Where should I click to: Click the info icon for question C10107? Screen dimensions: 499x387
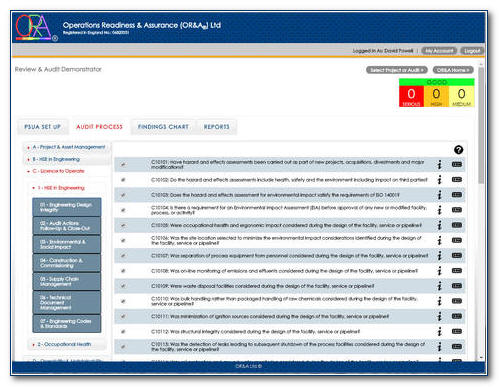pos(439,256)
